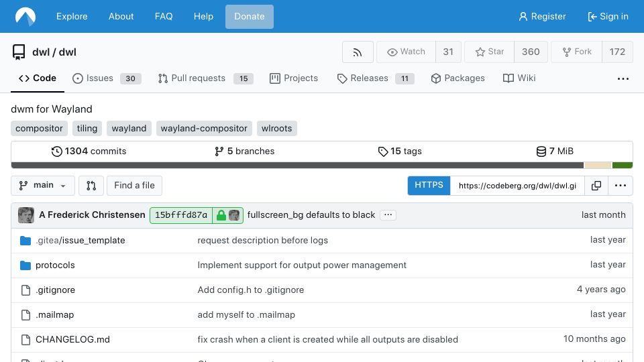
Task: Click the tag icon beside 15 tags
Action: (x=383, y=152)
